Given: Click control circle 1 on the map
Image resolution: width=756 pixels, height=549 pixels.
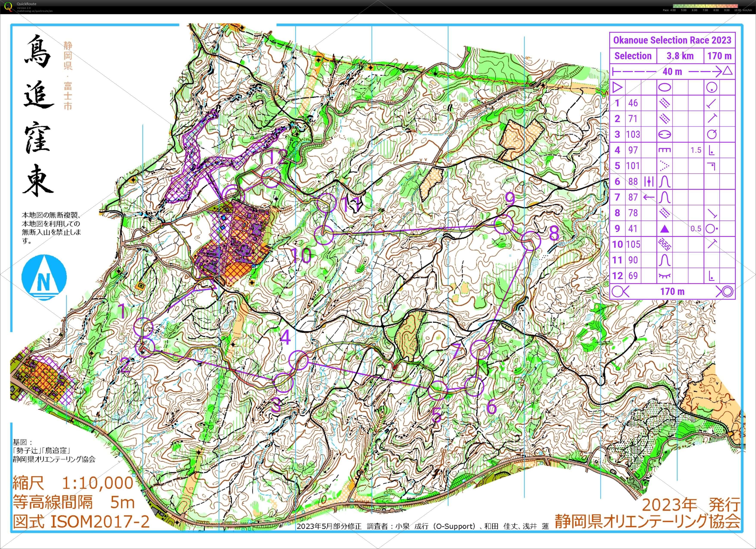Looking at the screenshot, I should pos(144,327).
